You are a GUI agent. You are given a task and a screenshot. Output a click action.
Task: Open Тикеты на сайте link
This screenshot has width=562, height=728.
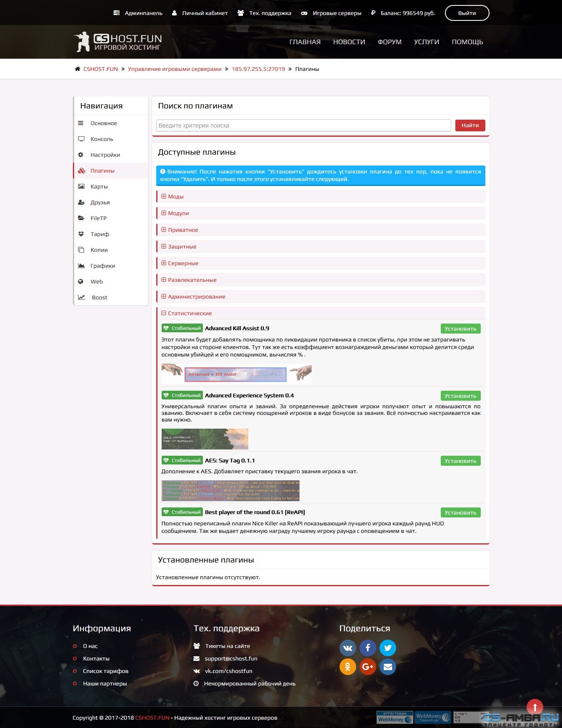point(227,646)
